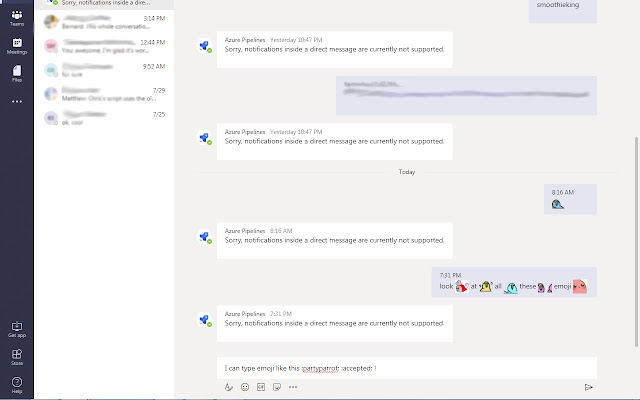
Task: Open the Store icon in sidebar
Action: (x=17, y=357)
